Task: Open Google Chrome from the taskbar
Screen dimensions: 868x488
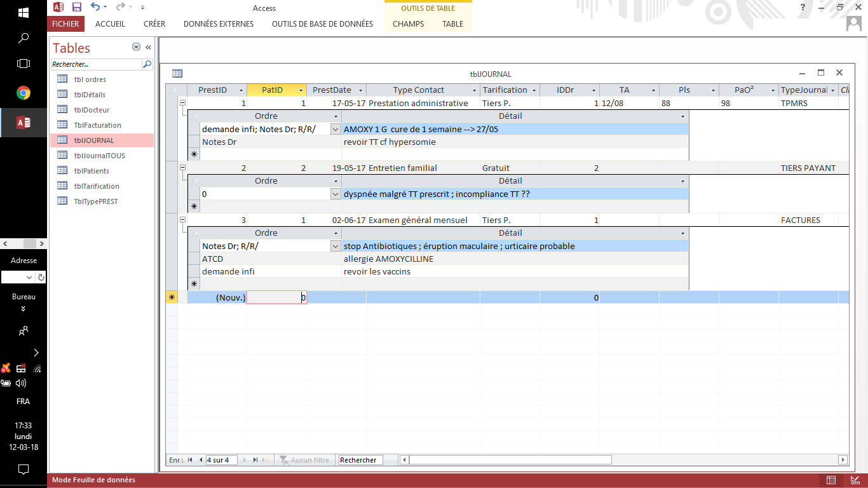Action: 24,93
